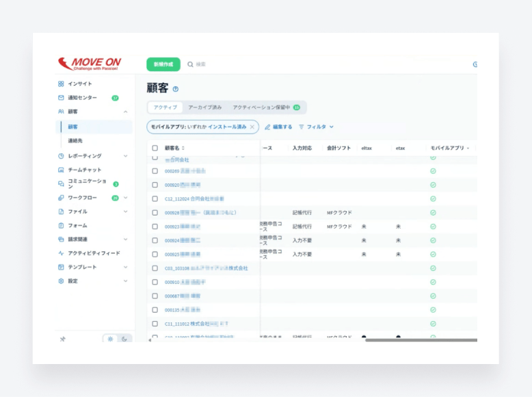Toggle the select-all checkbox in header
532x401 pixels.
click(155, 148)
